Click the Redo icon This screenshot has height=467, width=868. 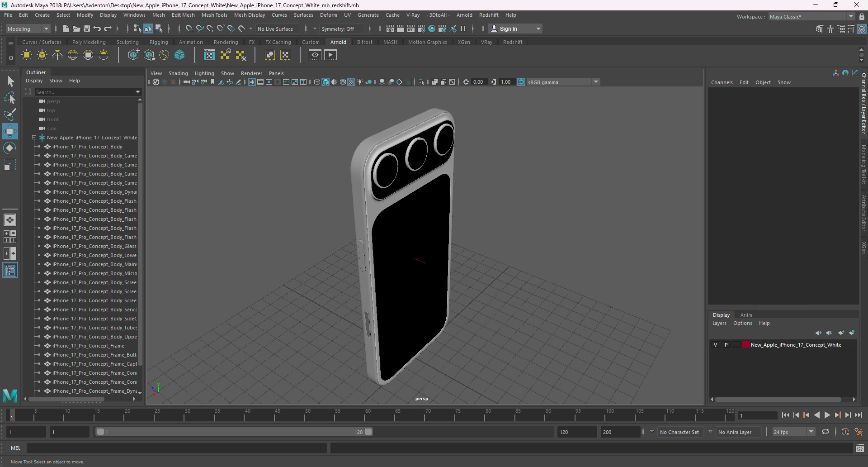(x=108, y=29)
